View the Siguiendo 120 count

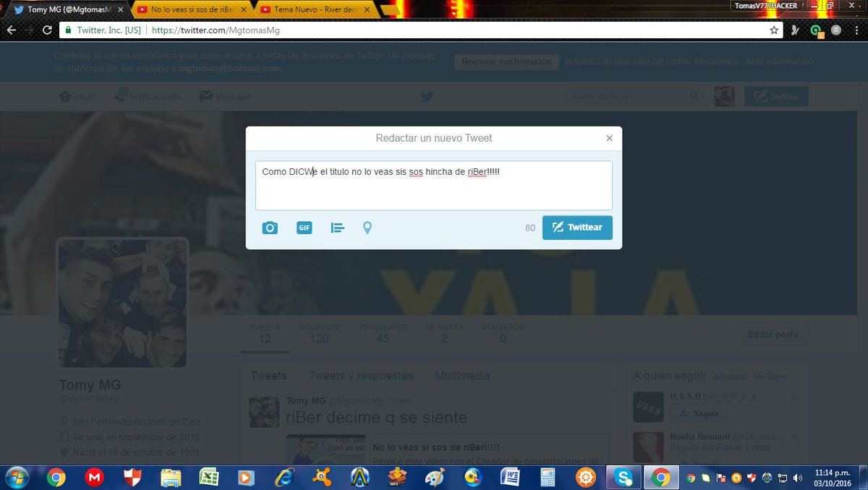coord(318,334)
